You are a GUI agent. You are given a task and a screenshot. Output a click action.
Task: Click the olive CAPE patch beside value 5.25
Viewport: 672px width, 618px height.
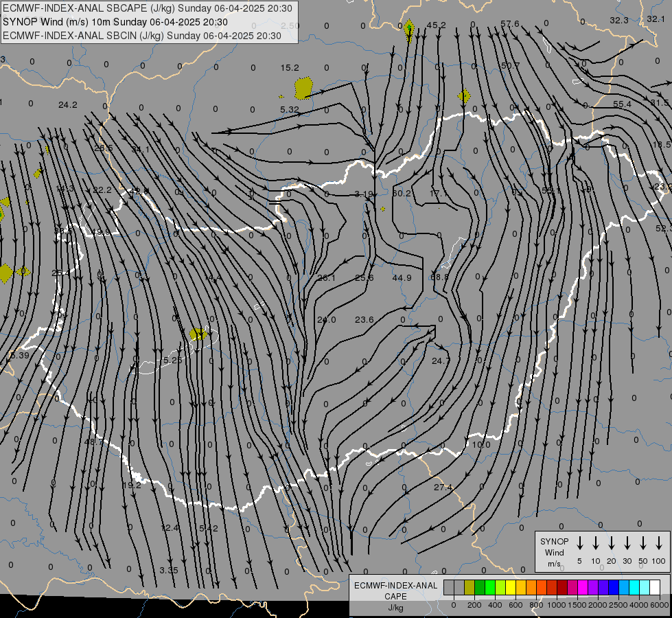click(x=198, y=334)
